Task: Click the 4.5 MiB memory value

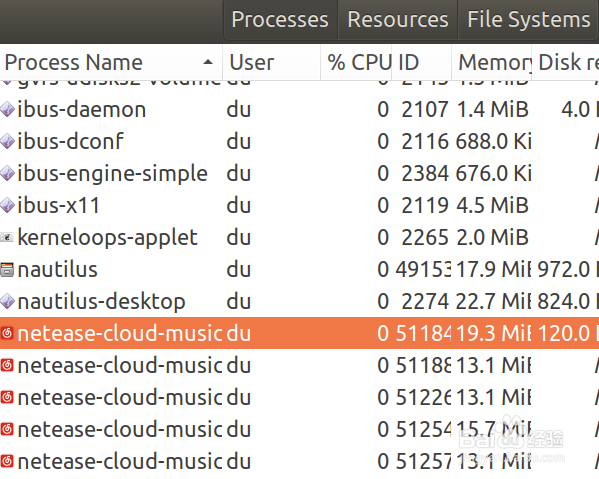Action: pyautogui.click(x=492, y=206)
